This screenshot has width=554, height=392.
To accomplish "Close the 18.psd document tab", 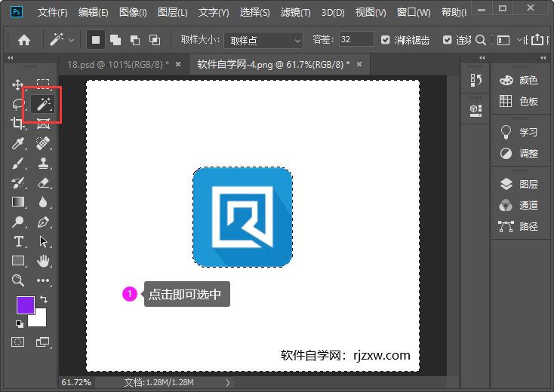I will click(x=178, y=64).
